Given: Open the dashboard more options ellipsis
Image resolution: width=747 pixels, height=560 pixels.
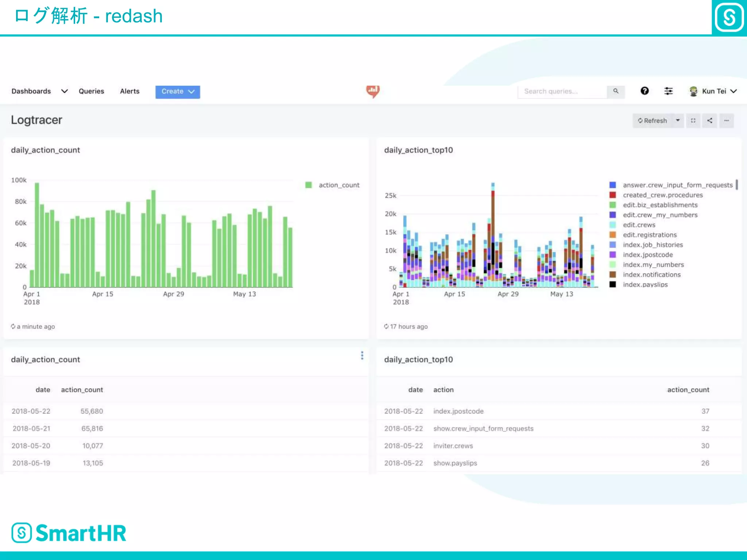Looking at the screenshot, I should tap(726, 121).
